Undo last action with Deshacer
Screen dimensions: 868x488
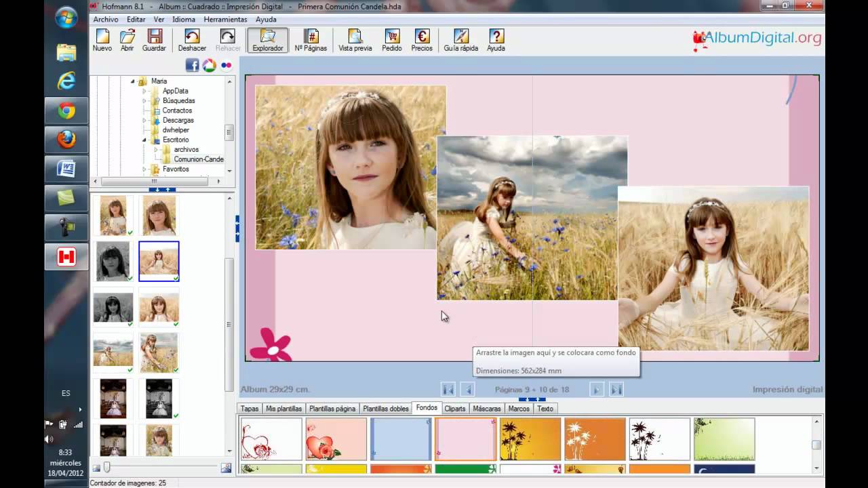[192, 40]
